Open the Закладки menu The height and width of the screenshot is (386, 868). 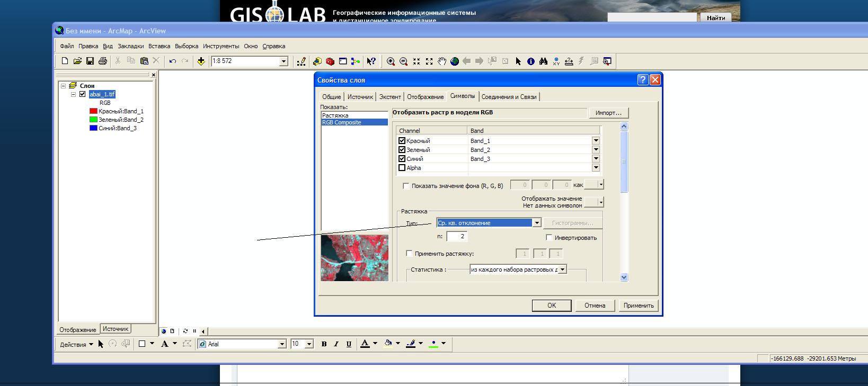[x=130, y=46]
